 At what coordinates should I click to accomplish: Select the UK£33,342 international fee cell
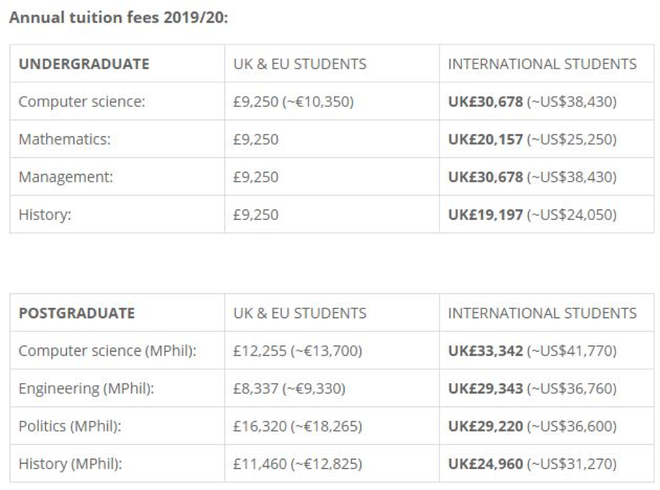coord(532,351)
